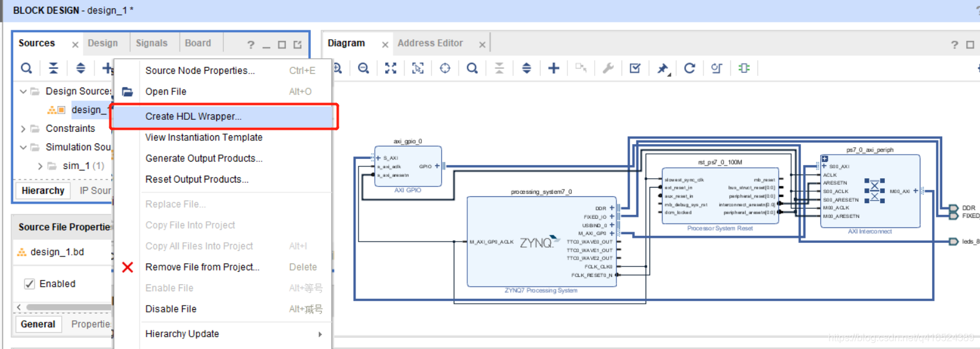The image size is (980, 349).
Task: Expand the GPIO port on axi_gpio_0
Action: pos(437,166)
